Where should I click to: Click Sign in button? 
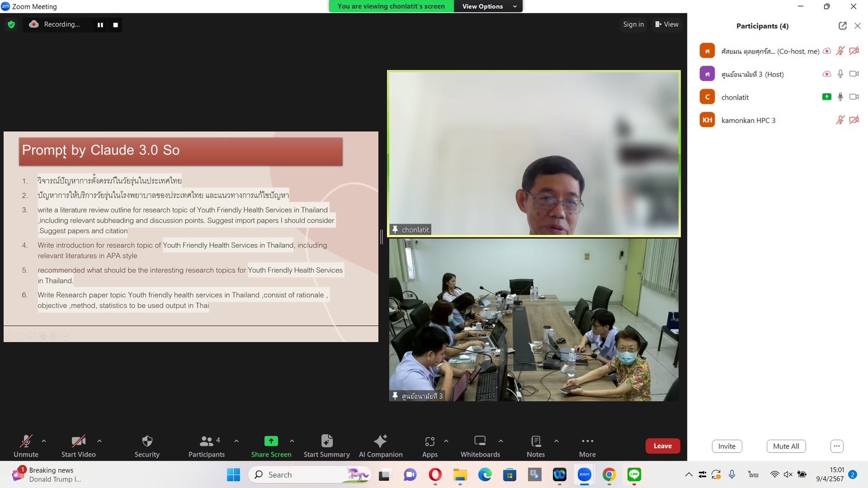click(x=633, y=24)
